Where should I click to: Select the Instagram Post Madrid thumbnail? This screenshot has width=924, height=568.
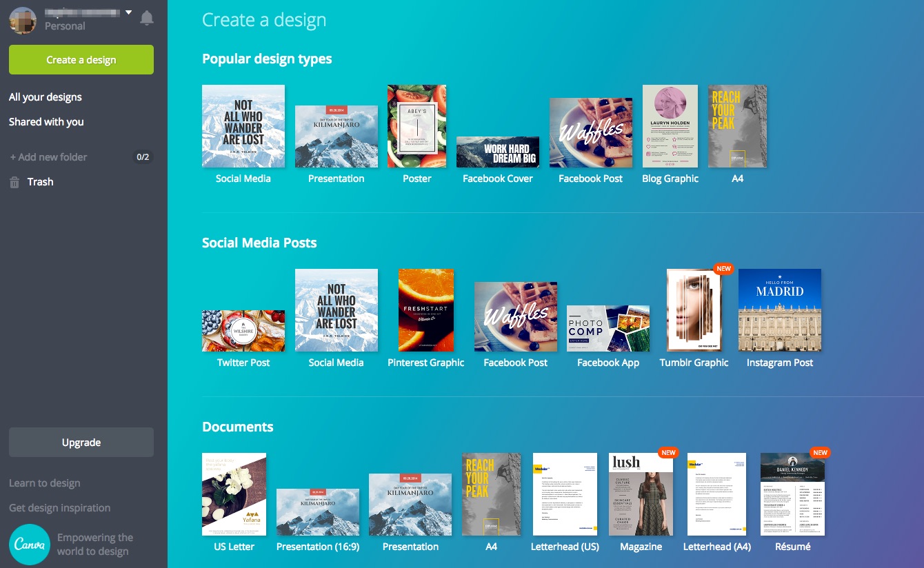point(780,310)
